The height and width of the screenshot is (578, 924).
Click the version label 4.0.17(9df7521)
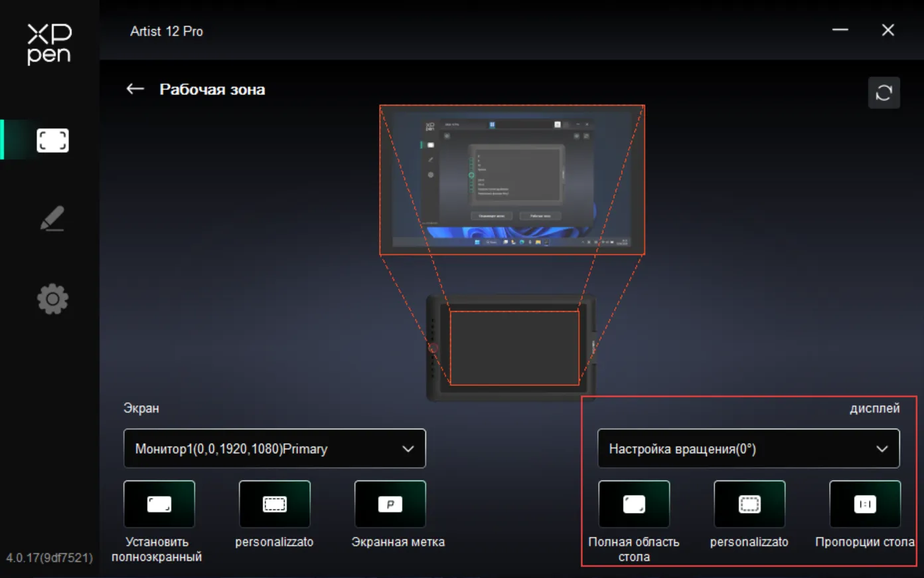pyautogui.click(x=50, y=557)
